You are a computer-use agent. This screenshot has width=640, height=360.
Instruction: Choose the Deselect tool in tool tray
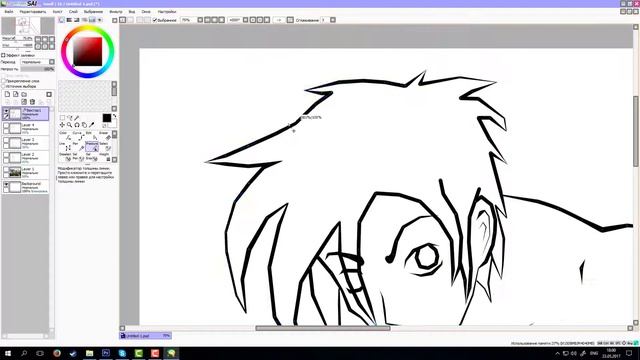65,157
